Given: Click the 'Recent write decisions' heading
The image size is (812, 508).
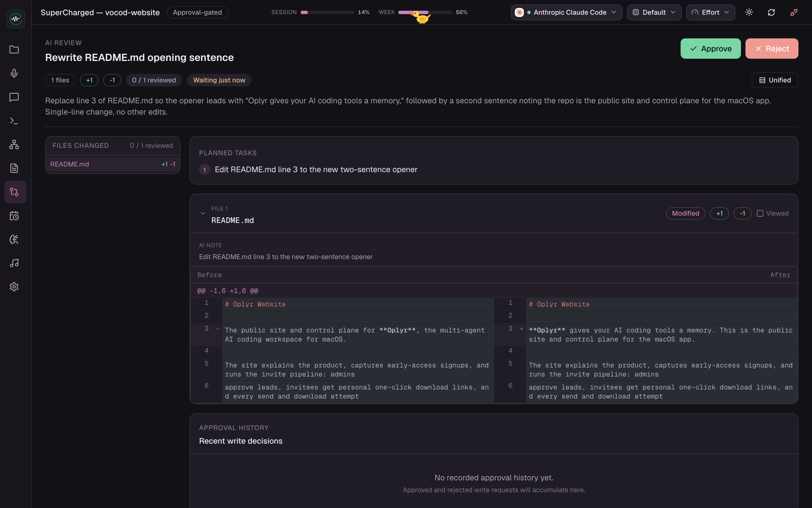Looking at the screenshot, I should coord(240,441).
